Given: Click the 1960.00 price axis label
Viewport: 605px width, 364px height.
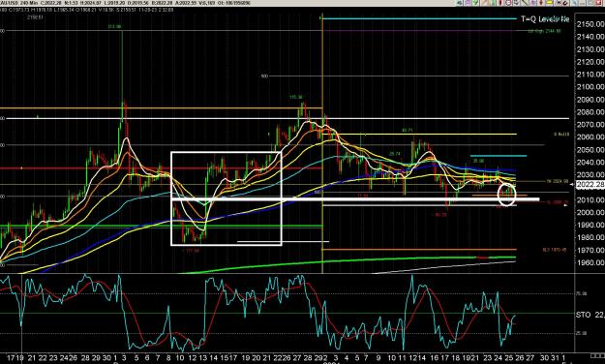Looking at the screenshot, I should (590, 262).
